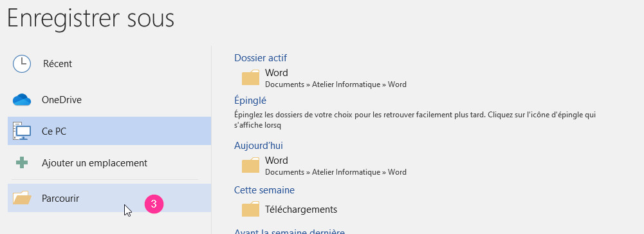Open the Word folder in Dossier actif
This screenshot has height=234, width=644.
(x=324, y=78)
